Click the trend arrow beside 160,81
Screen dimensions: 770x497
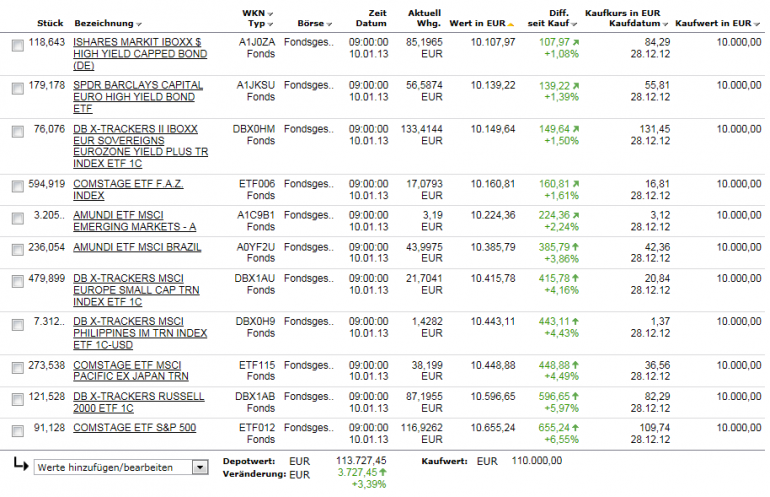pyautogui.click(x=576, y=184)
